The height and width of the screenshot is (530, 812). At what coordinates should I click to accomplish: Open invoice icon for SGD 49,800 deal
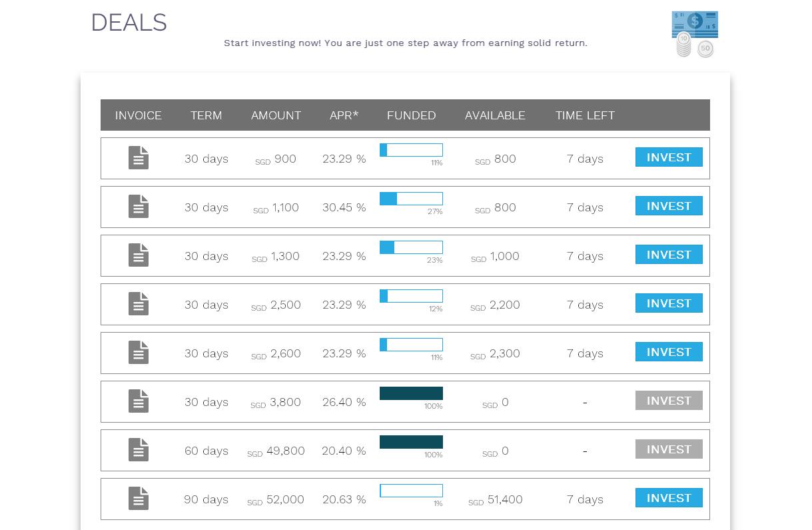point(139,450)
